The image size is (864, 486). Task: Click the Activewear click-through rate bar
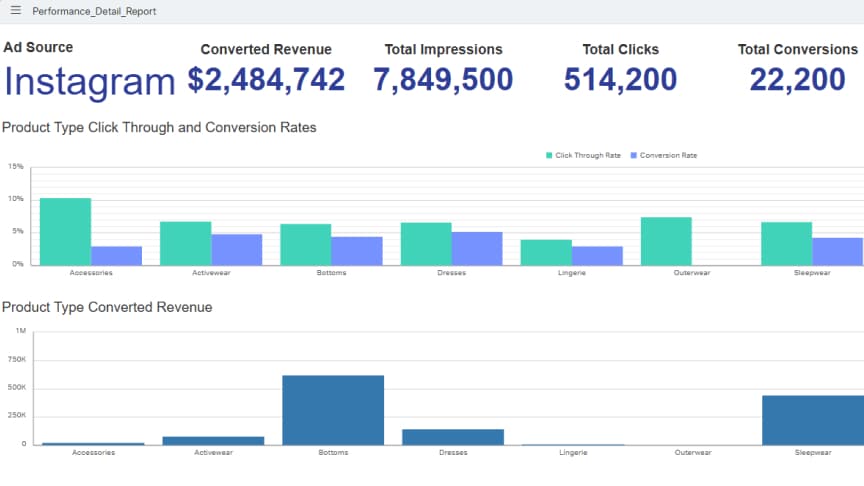pos(186,244)
